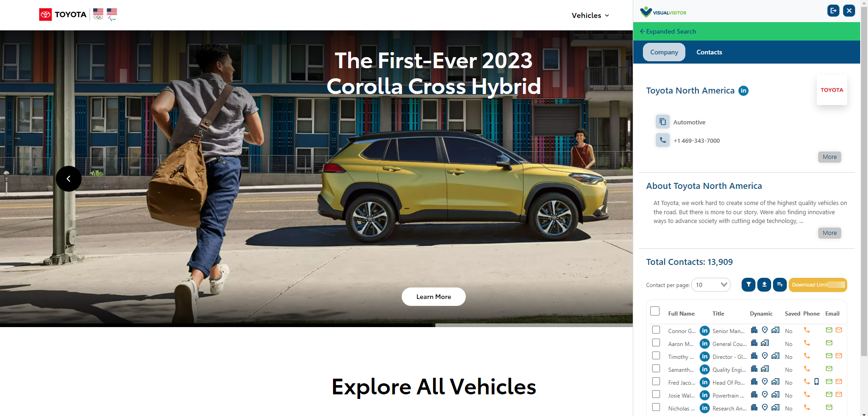The image size is (868, 416).
Task: Open Connor G's LinkedIn profile icon
Action: point(705,331)
